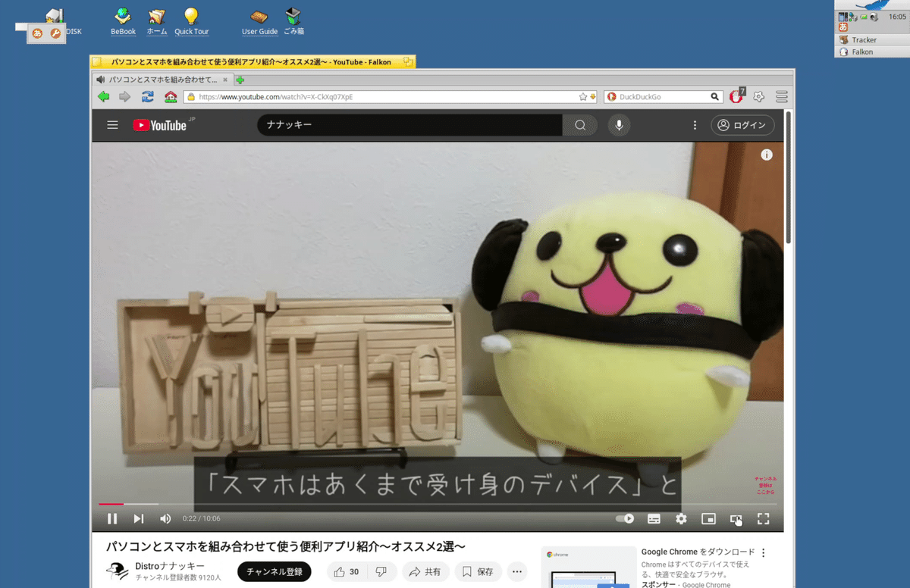Open the YouTube guide hamburger menu

click(113, 125)
